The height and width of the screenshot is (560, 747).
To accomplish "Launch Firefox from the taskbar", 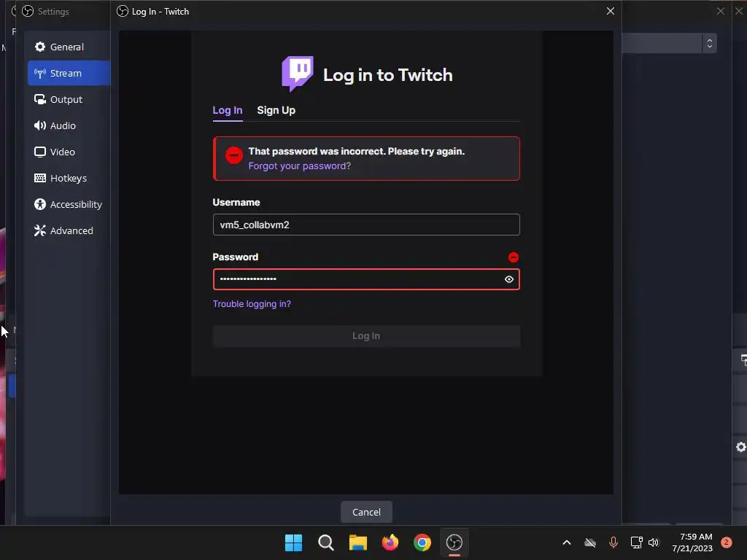I will coord(390,542).
